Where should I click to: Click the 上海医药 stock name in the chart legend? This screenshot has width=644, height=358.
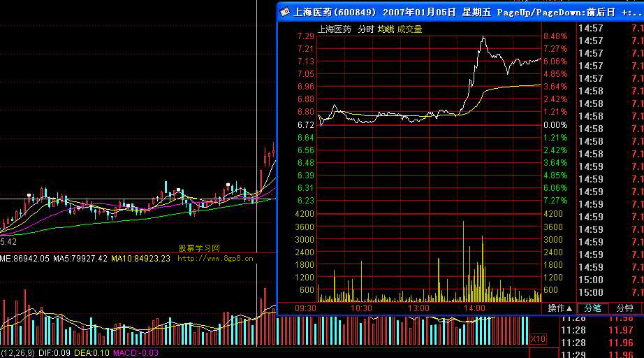click(335, 29)
